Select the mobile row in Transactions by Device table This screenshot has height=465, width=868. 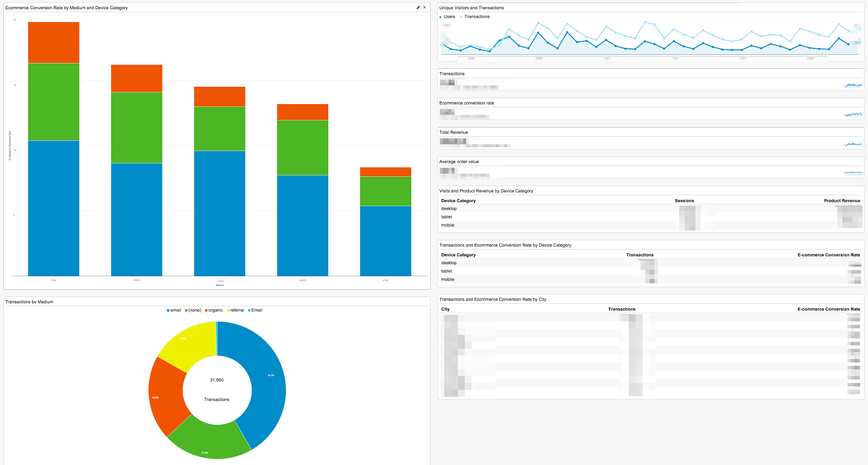650,279
